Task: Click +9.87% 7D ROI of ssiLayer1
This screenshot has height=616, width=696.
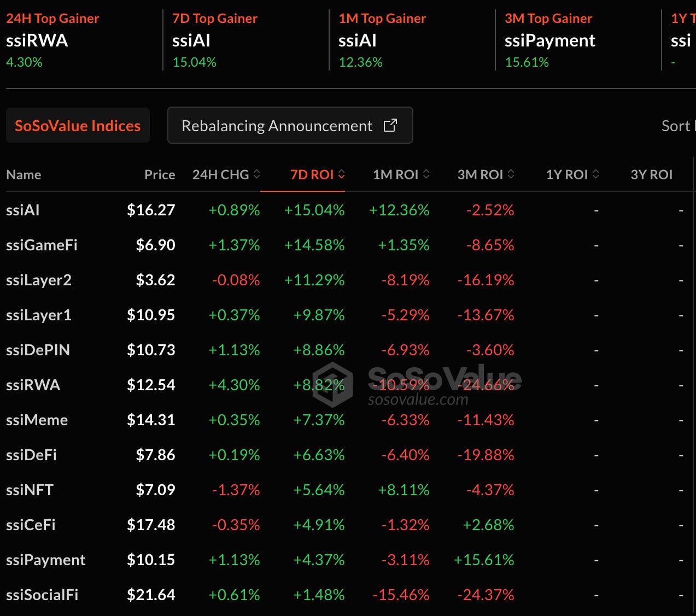Action: (x=319, y=315)
